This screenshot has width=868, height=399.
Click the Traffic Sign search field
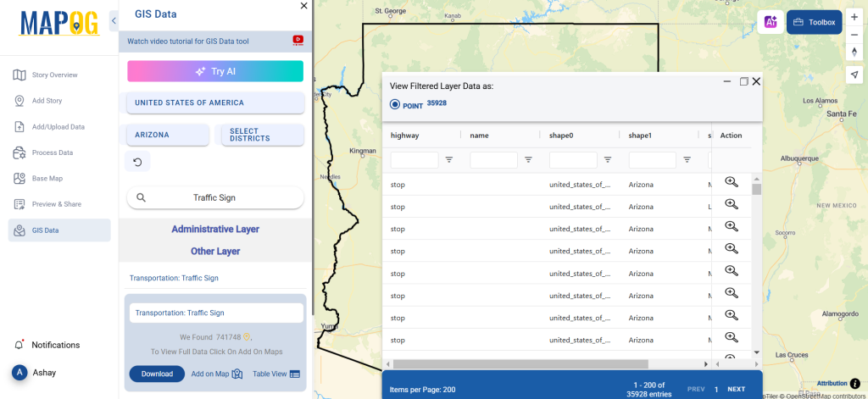pos(215,197)
